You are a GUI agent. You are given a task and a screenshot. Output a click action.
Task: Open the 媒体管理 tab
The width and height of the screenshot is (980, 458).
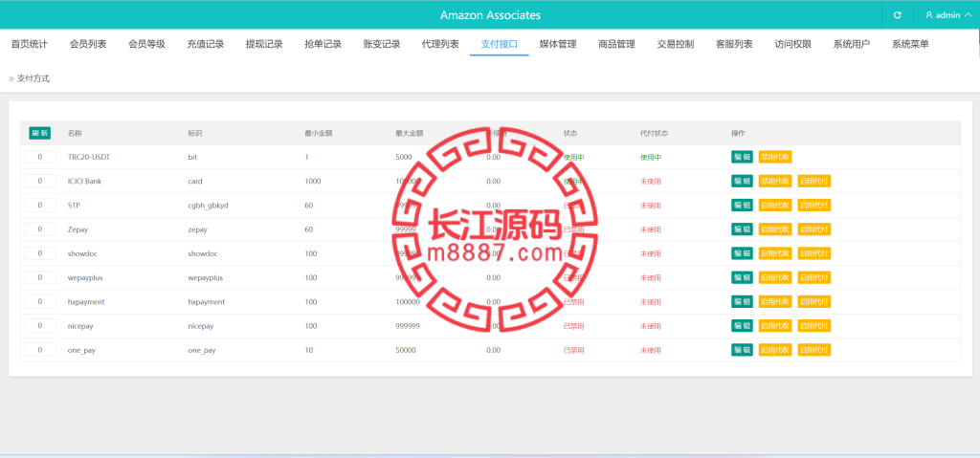click(x=558, y=44)
